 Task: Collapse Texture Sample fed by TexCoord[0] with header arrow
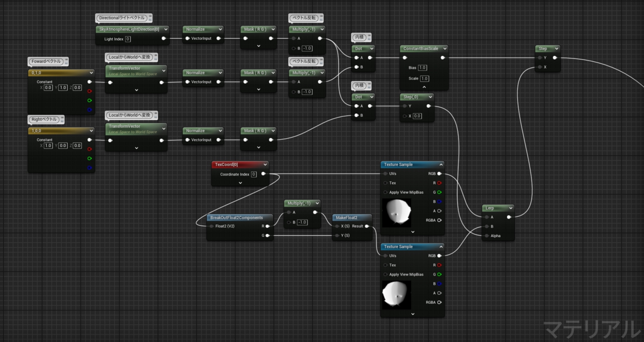pos(440,165)
